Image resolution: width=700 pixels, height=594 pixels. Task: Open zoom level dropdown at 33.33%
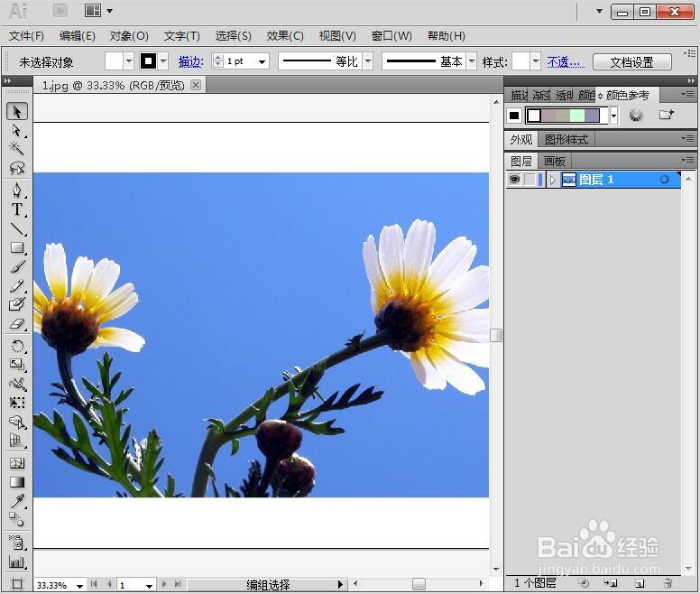click(79, 585)
